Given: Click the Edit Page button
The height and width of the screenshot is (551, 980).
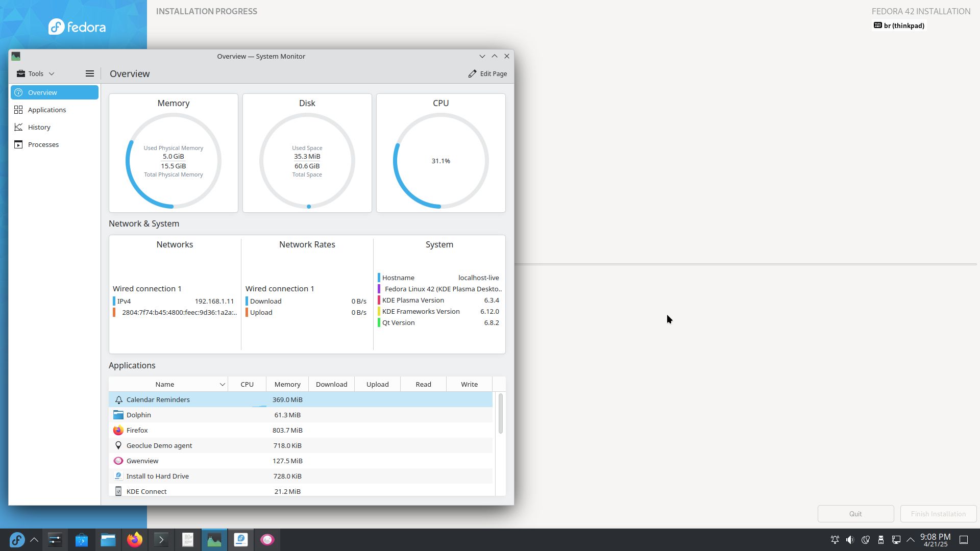Looking at the screenshot, I should pos(487,73).
